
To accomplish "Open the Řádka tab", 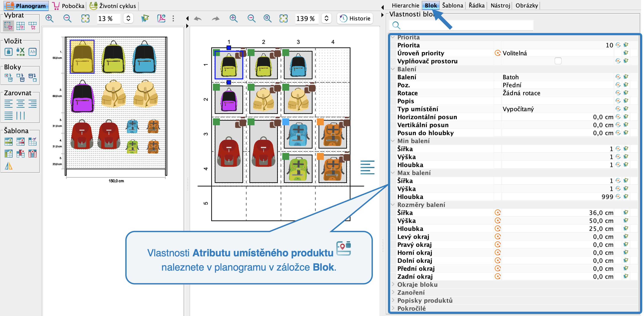I will [x=477, y=5].
